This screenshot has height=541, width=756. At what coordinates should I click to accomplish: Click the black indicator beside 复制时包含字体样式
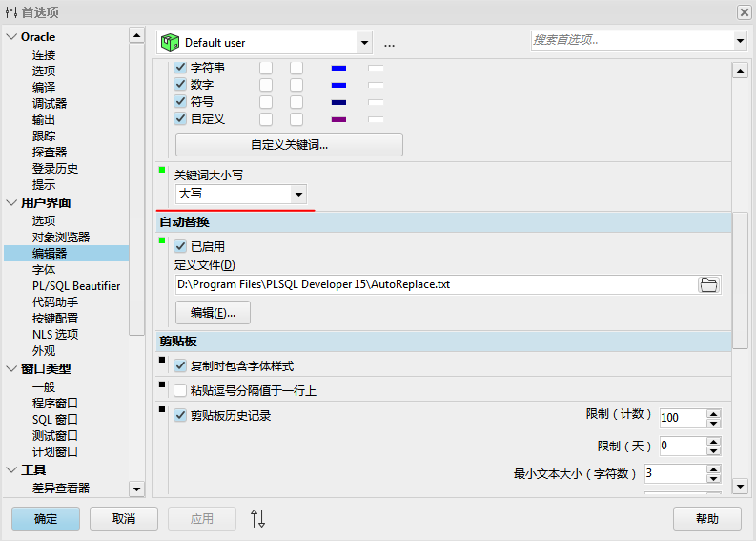[162, 360]
